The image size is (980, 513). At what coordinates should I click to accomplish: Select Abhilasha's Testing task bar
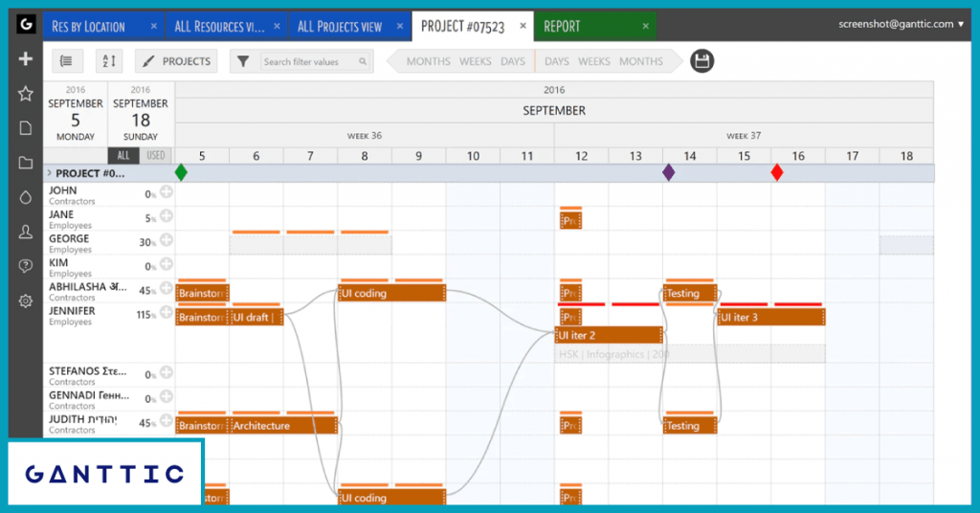tap(690, 293)
